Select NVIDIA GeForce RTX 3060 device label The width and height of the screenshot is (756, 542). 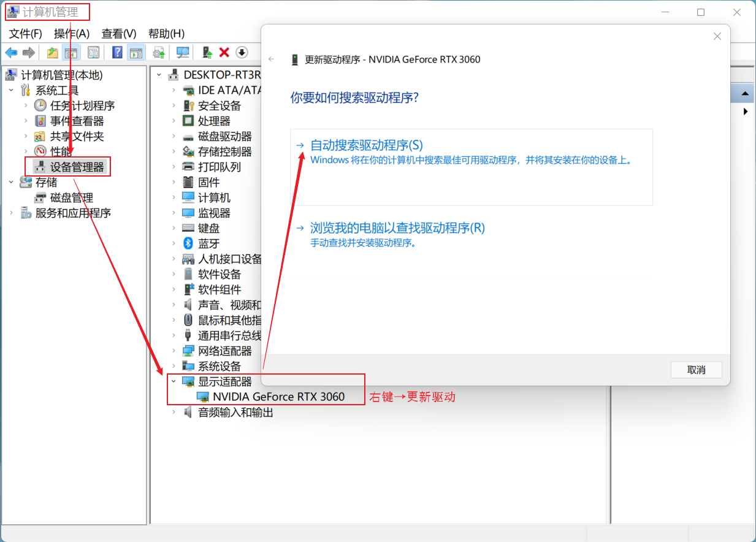coord(278,397)
